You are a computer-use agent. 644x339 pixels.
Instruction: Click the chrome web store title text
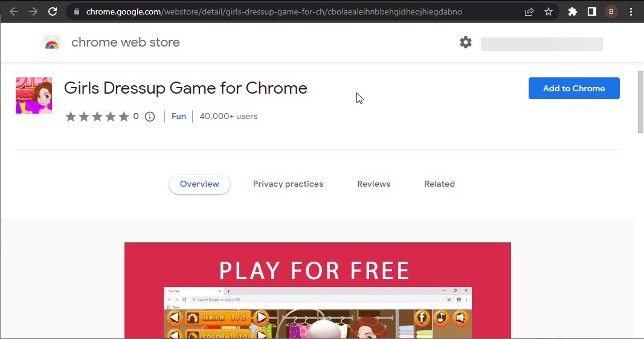click(125, 42)
